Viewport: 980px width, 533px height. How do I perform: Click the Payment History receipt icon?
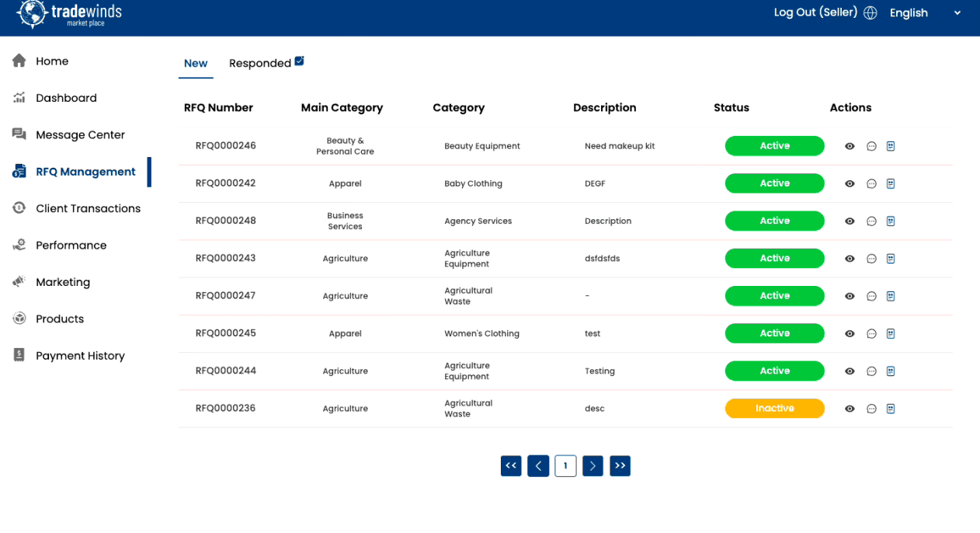pyautogui.click(x=19, y=355)
